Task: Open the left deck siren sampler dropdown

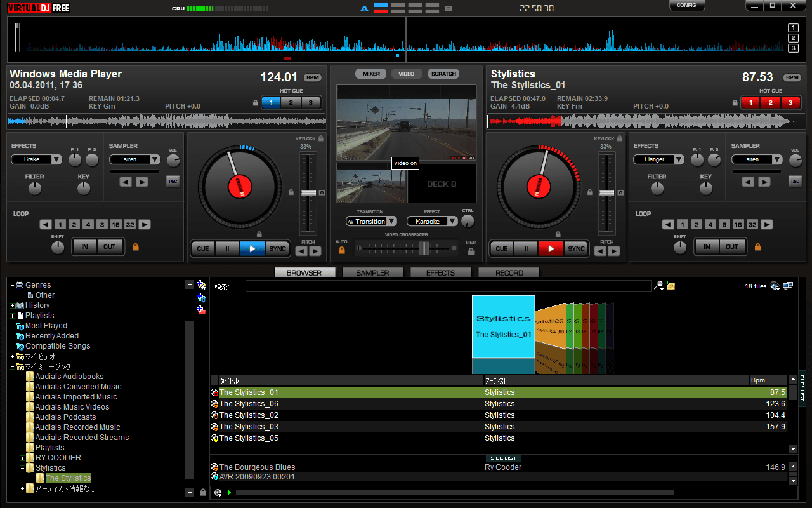Action: point(136,159)
